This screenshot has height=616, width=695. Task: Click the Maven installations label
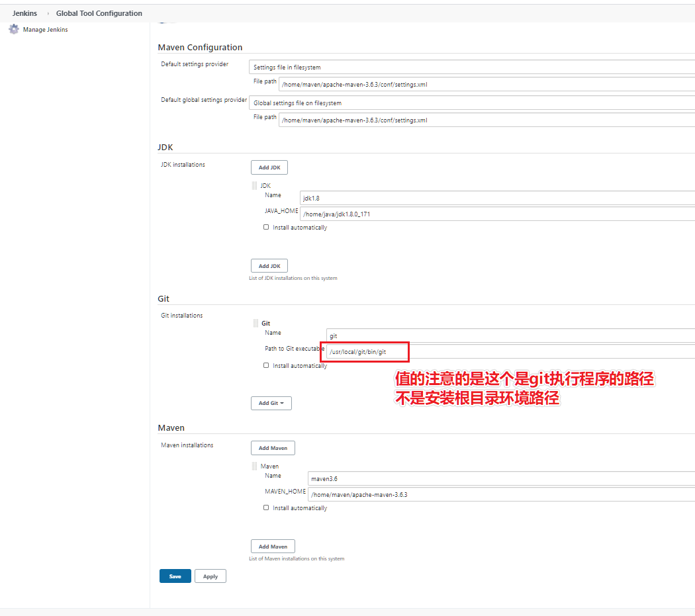pyautogui.click(x=187, y=445)
